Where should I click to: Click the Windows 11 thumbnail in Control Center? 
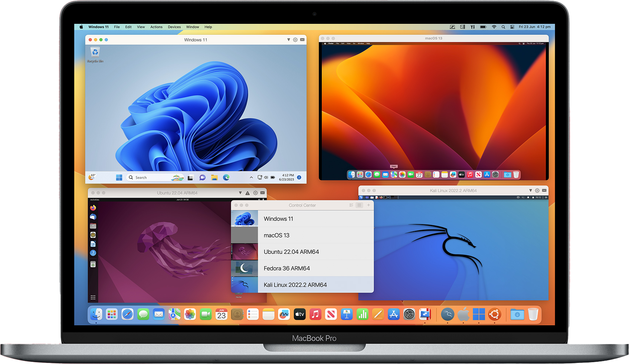click(x=245, y=219)
